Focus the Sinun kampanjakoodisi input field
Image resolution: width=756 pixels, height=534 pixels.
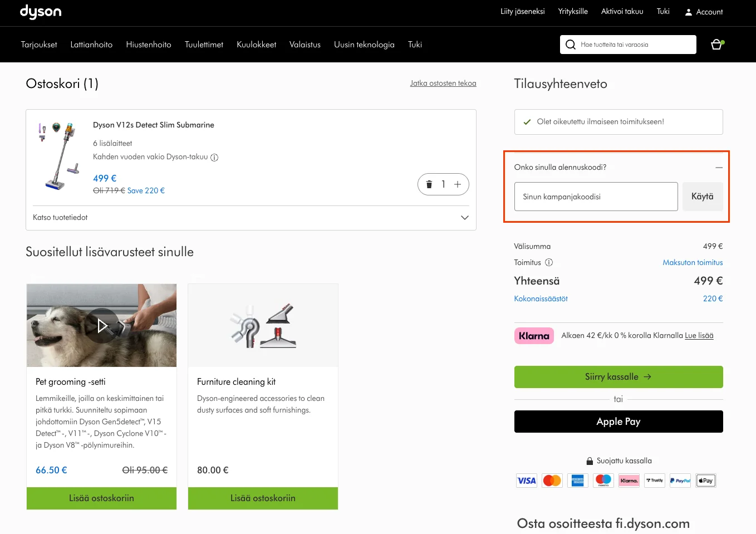pos(596,197)
